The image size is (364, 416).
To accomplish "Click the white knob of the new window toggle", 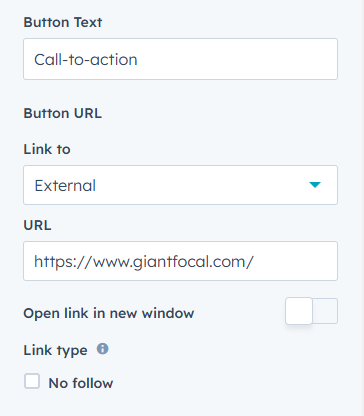I will (299, 311).
